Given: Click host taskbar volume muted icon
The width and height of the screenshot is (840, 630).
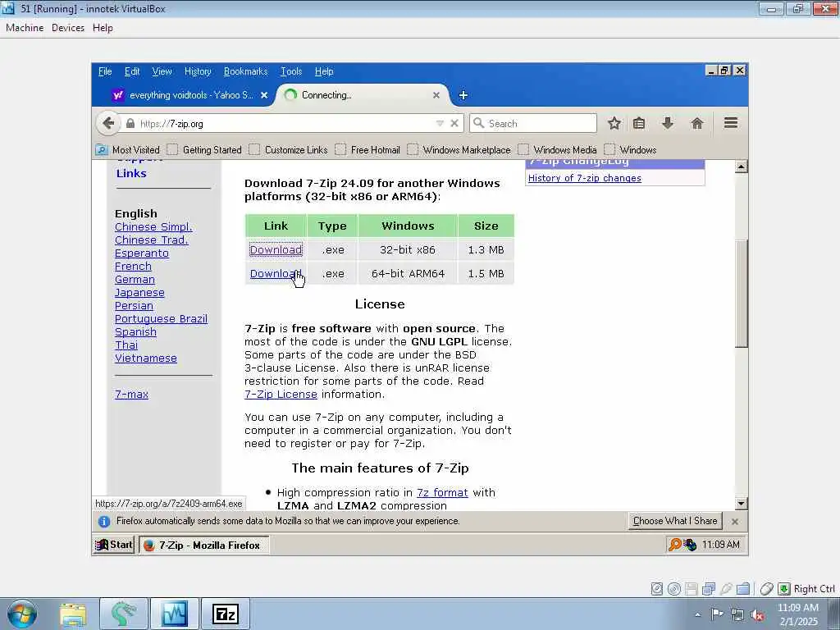Looking at the screenshot, I should tap(757, 615).
